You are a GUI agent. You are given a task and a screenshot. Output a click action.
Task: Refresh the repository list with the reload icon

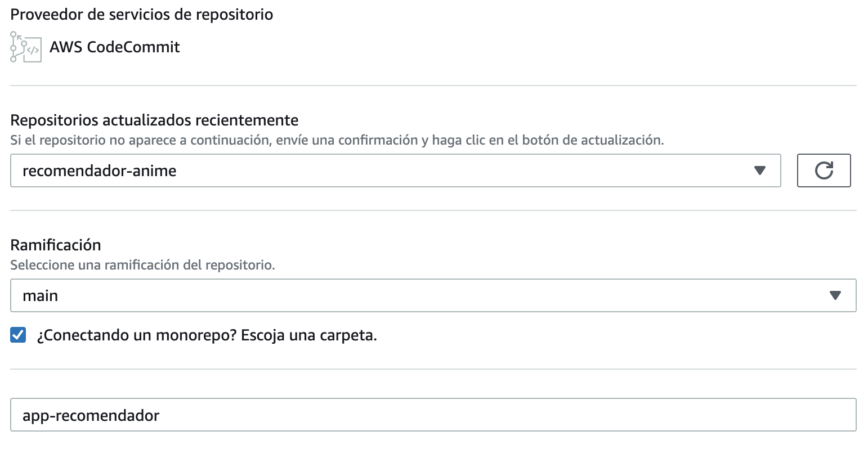click(x=824, y=170)
